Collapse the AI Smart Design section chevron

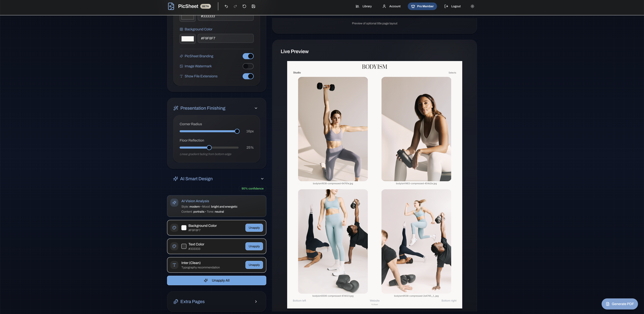[x=262, y=179]
